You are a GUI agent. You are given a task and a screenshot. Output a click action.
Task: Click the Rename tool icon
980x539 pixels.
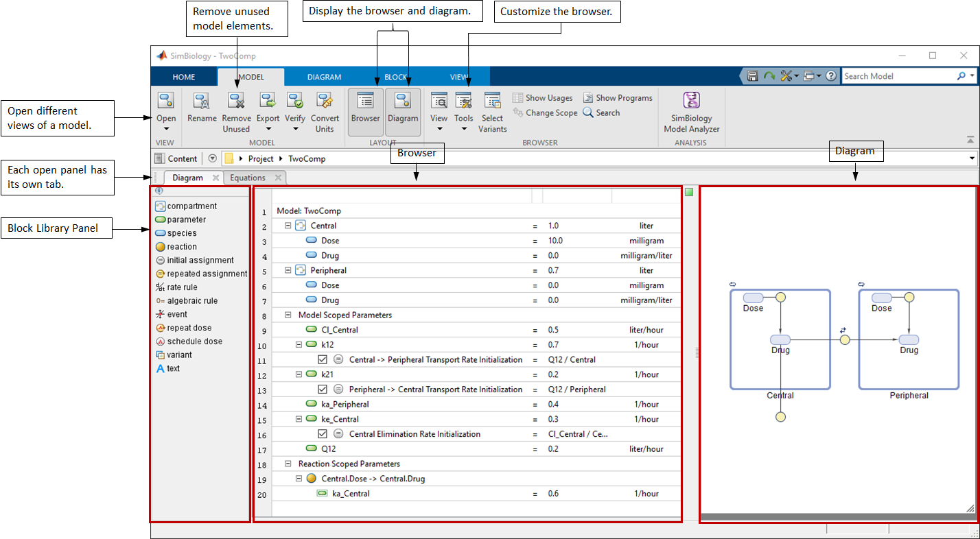[x=202, y=101]
